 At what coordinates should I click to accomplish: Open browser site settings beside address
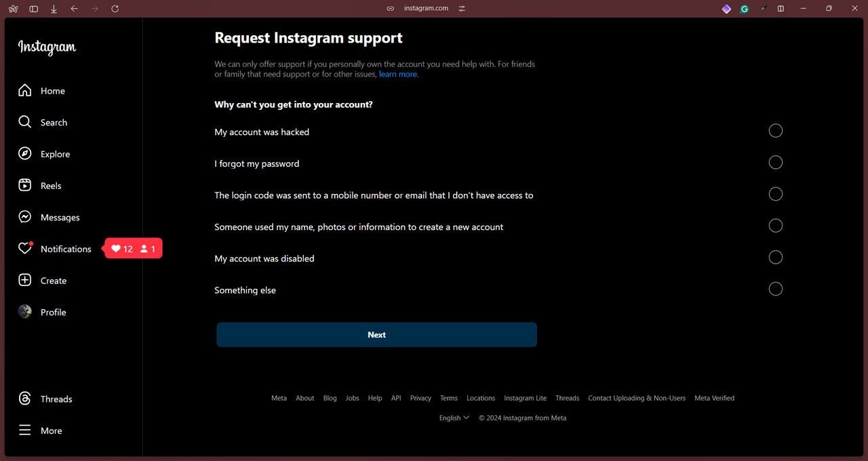[x=462, y=8]
